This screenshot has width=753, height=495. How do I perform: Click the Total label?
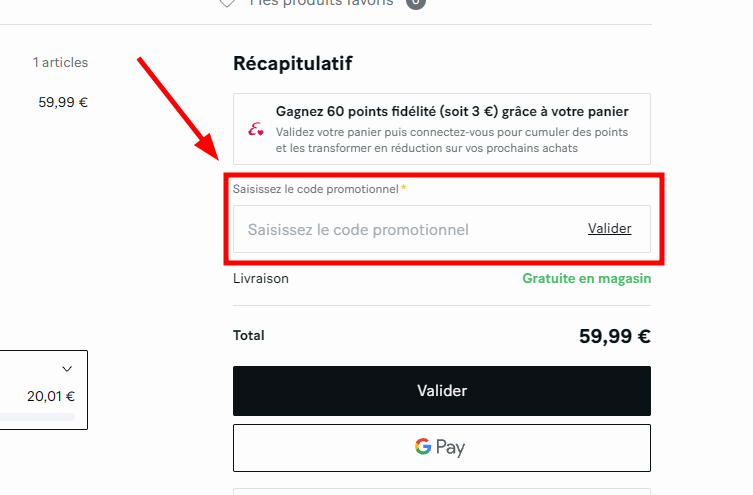249,336
